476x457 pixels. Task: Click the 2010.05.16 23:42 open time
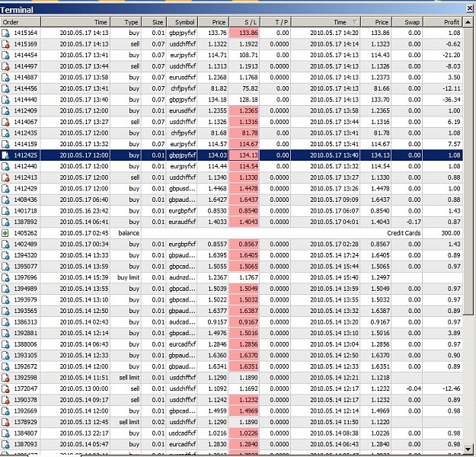(84, 211)
